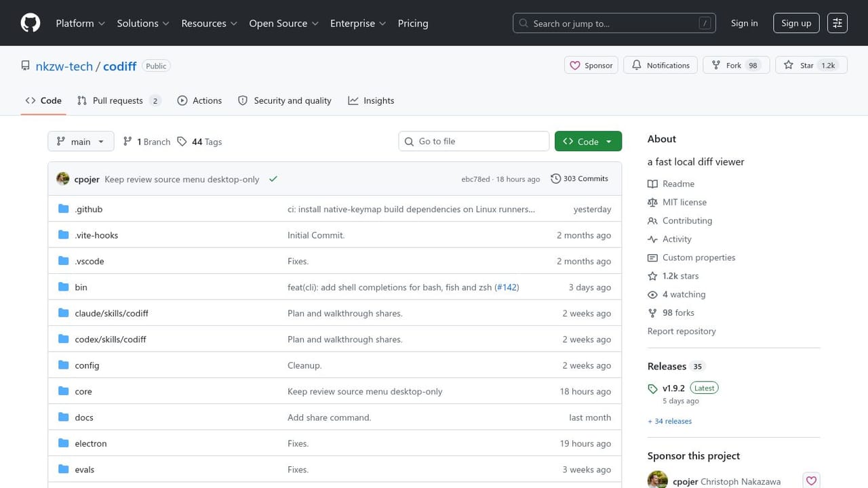
Task: Expand the Enterprise menu
Action: pos(358,23)
